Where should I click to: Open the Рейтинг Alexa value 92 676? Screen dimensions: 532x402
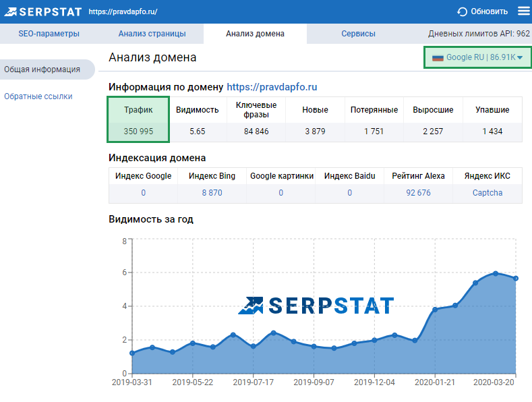click(x=418, y=193)
